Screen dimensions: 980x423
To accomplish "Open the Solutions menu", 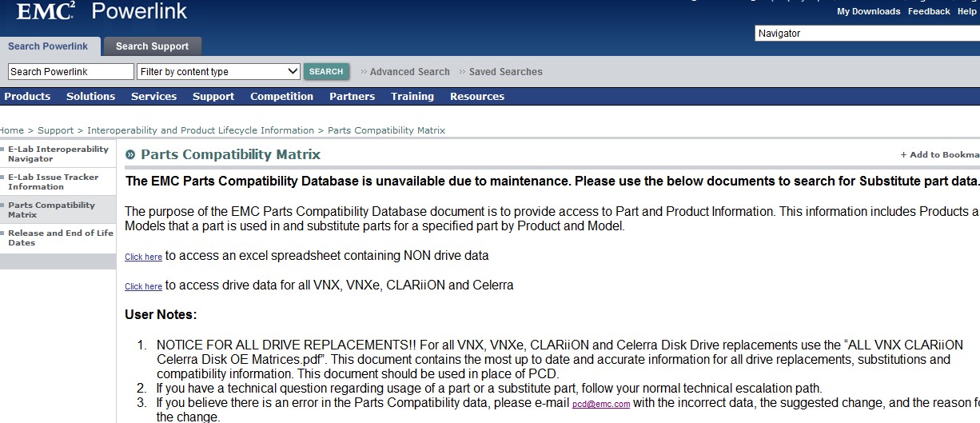I will (90, 97).
